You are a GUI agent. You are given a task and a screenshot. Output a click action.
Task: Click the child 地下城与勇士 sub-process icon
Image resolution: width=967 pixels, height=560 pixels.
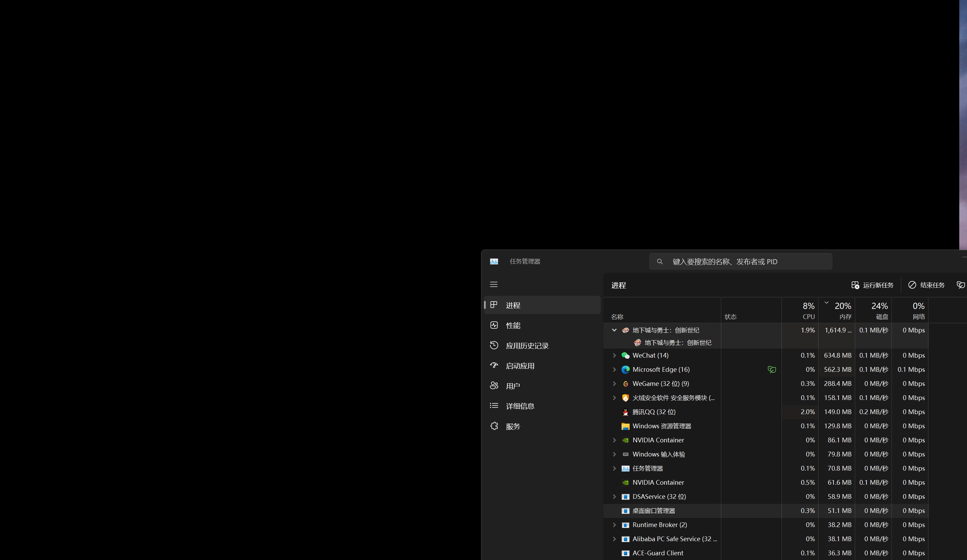pyautogui.click(x=637, y=343)
